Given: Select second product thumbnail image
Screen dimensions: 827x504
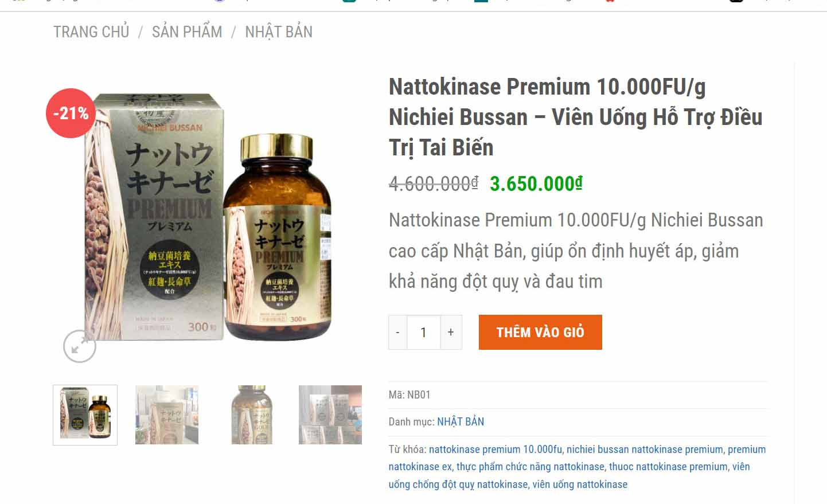Looking at the screenshot, I should click(167, 415).
